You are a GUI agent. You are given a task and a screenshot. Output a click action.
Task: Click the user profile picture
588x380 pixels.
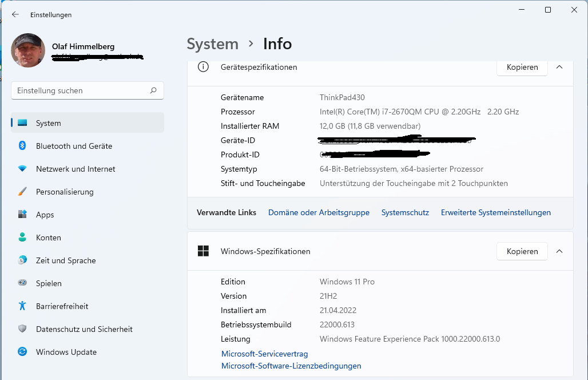click(x=28, y=50)
